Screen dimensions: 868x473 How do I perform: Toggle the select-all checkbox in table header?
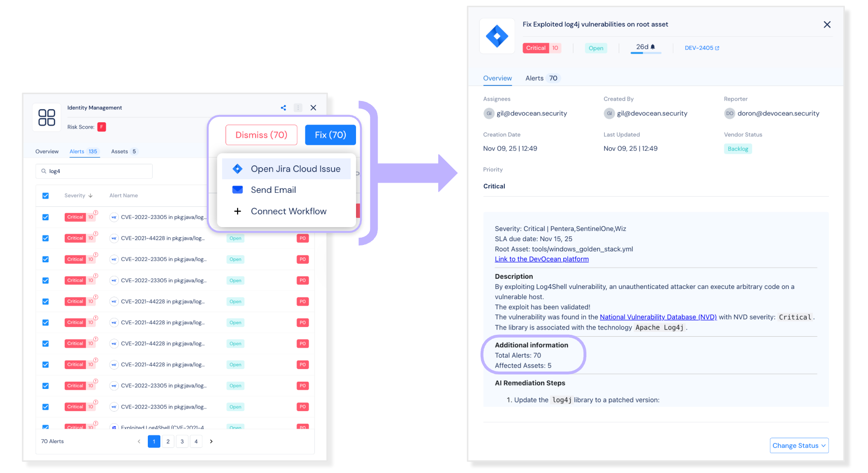45,196
